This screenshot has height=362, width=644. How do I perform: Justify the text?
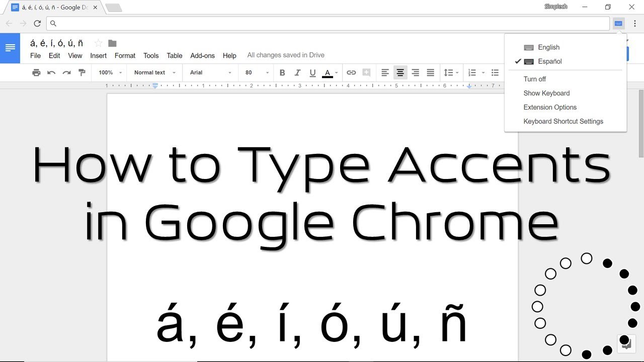(x=430, y=72)
